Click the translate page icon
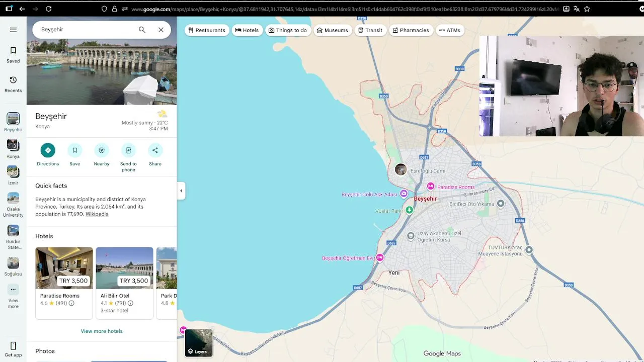The image size is (644, 362). click(577, 9)
